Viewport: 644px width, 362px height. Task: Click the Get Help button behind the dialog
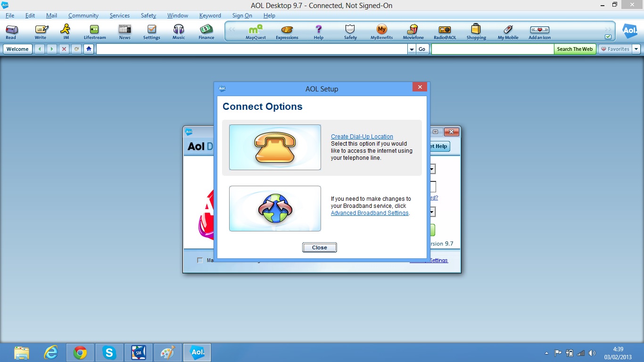(440, 146)
